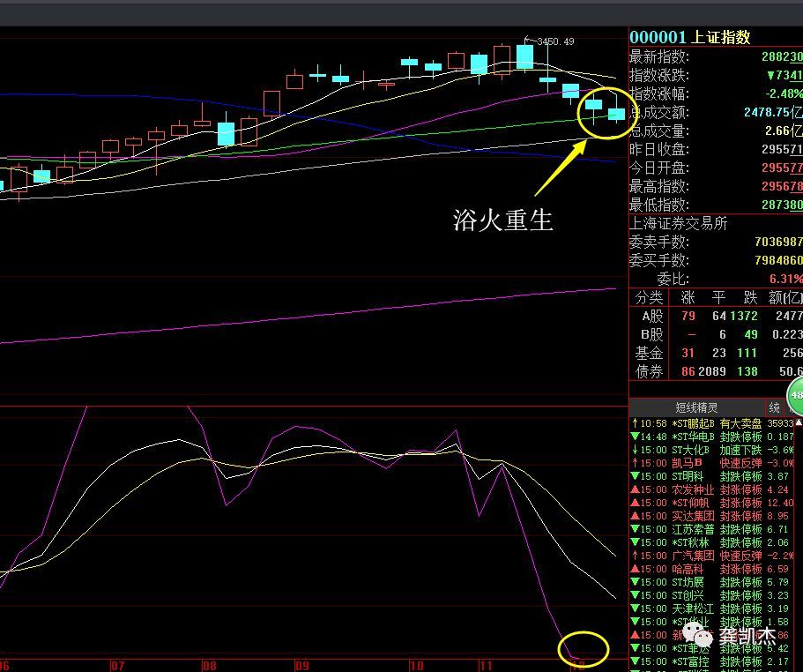The width and height of the screenshot is (803, 672).
Task: Click the 最新指数 value 288230
Action: [x=782, y=56]
